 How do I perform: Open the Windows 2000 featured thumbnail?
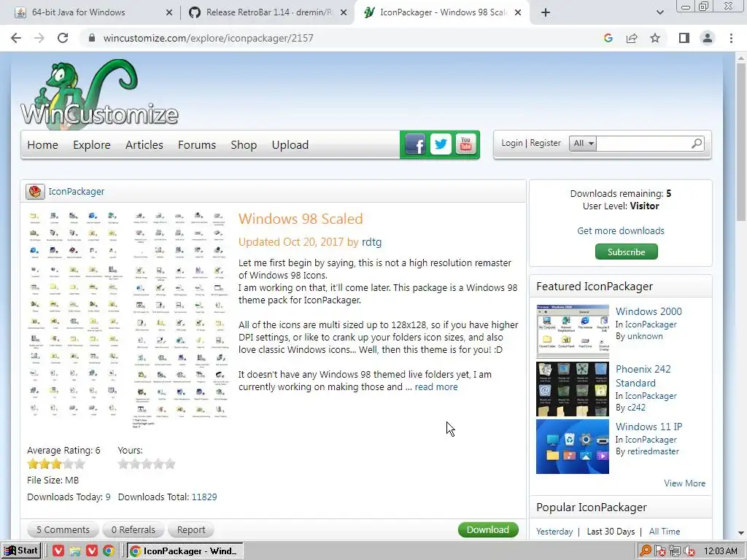573,331
